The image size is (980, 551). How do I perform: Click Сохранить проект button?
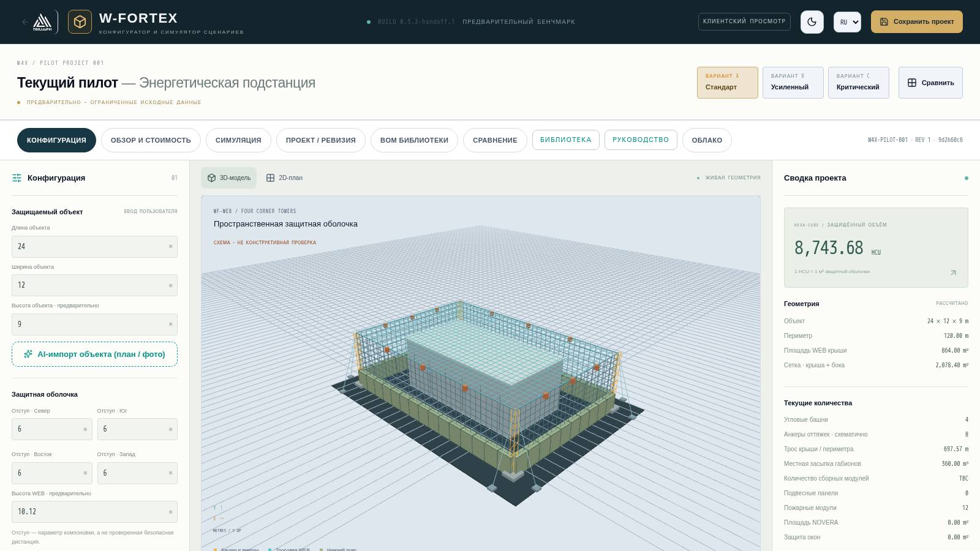pos(917,22)
